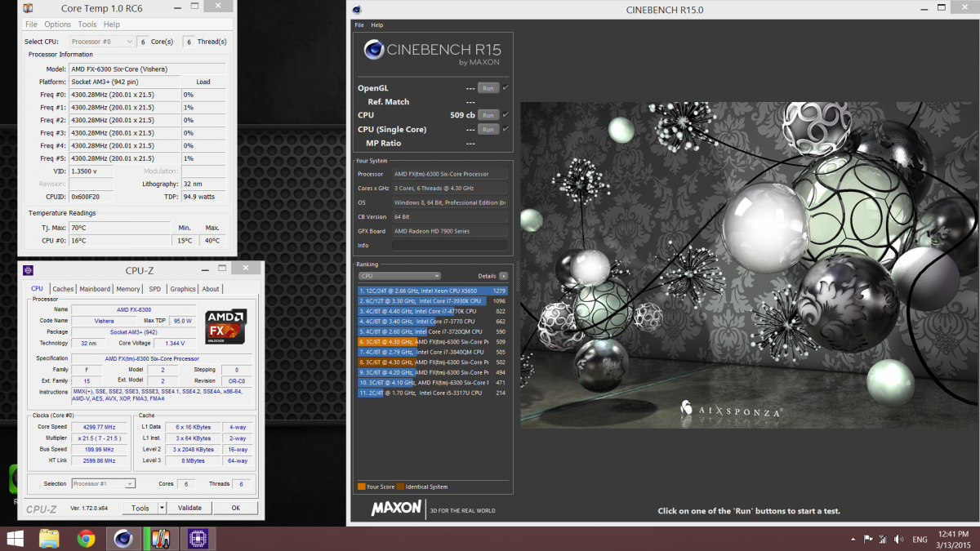Open the Select CPU dropdown in Core Temp
This screenshot has height=551, width=980.
(x=102, y=42)
